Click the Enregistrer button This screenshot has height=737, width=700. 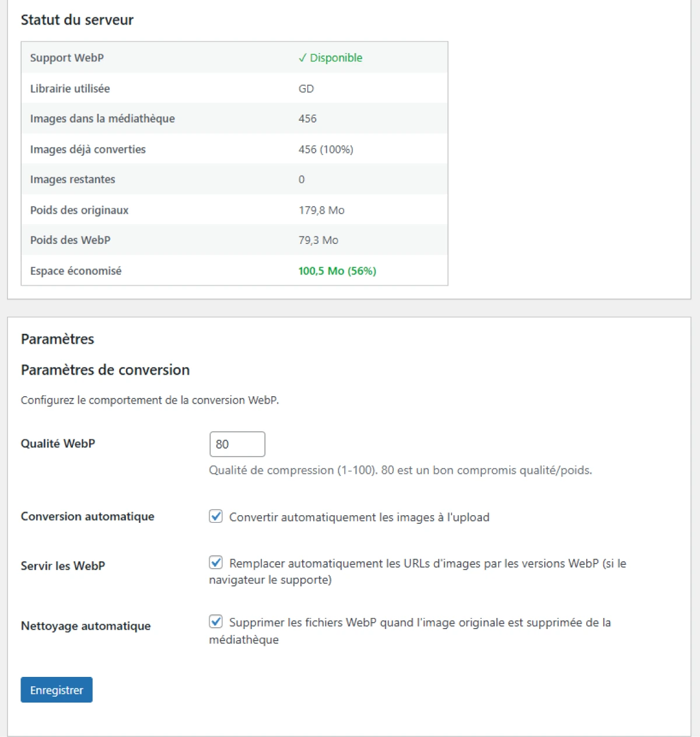pyautogui.click(x=57, y=690)
